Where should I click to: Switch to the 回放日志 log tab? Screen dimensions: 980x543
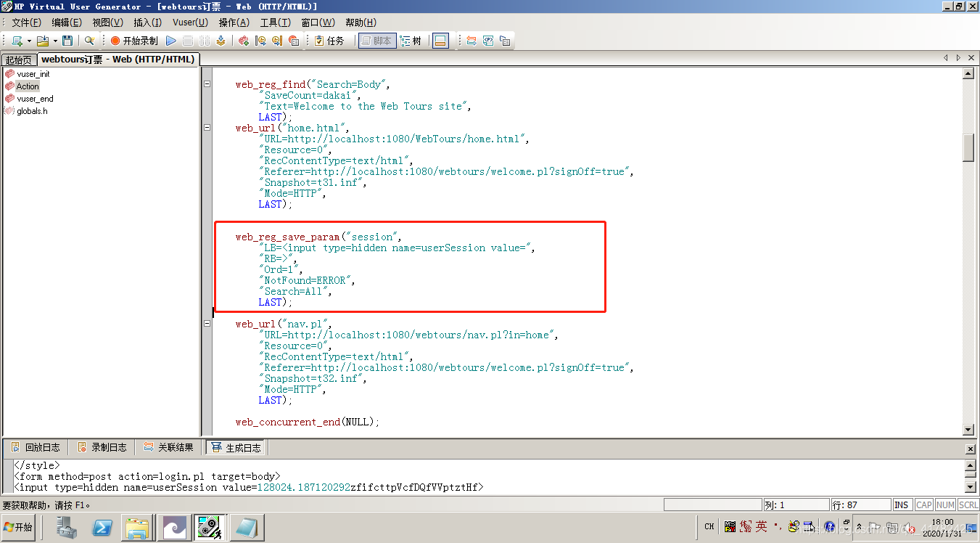coord(35,447)
